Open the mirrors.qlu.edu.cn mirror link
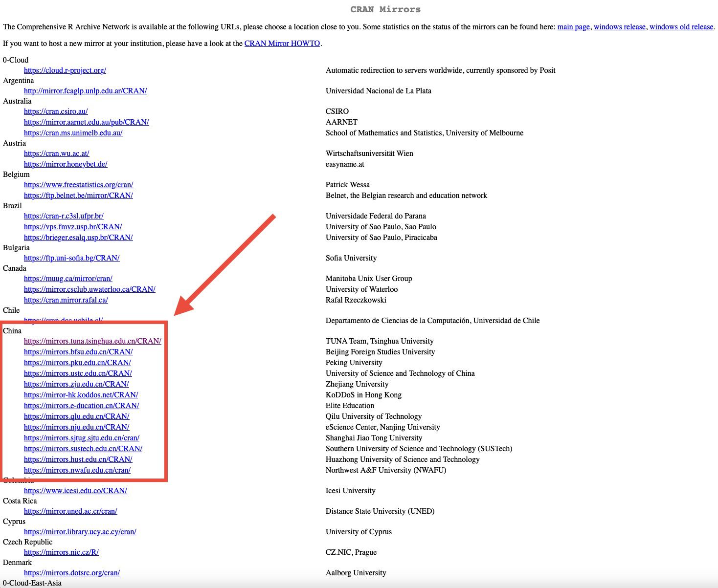718x588 pixels. click(77, 416)
